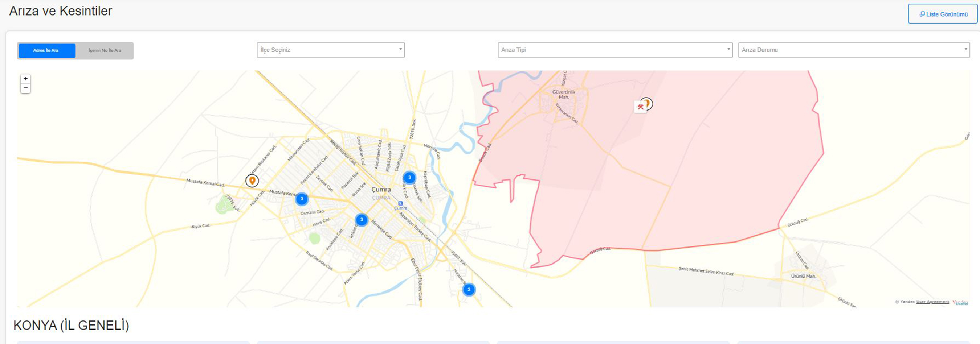This screenshot has width=980, height=344.
Task: Click the Çumra train station icon
Action: [400, 203]
